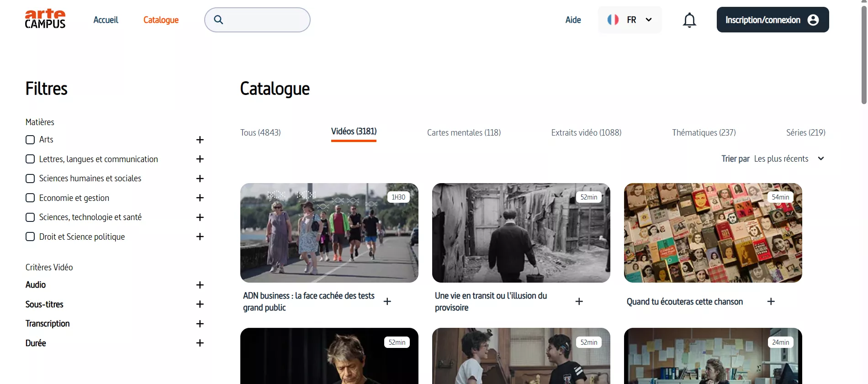Open the Aide help link
This screenshot has height=384, width=868.
tap(573, 20)
